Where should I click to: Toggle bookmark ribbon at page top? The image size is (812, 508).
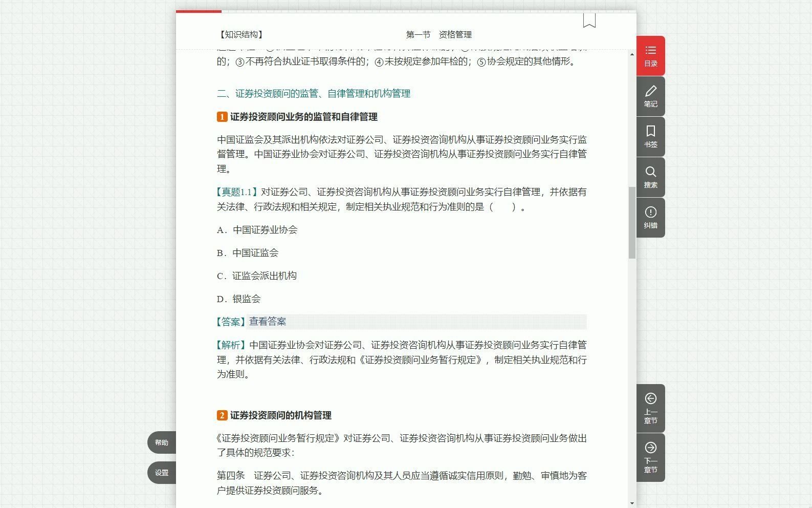(589, 20)
